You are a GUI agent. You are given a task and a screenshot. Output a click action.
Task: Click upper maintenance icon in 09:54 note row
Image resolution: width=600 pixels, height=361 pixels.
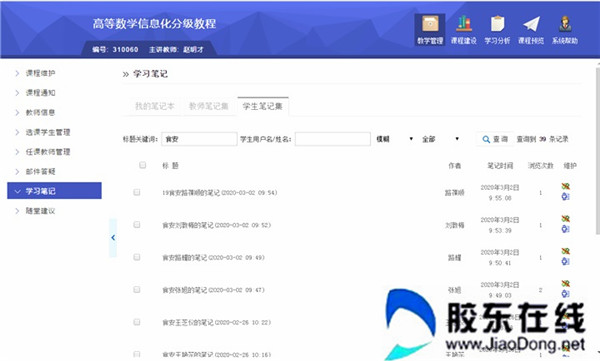[x=566, y=186]
